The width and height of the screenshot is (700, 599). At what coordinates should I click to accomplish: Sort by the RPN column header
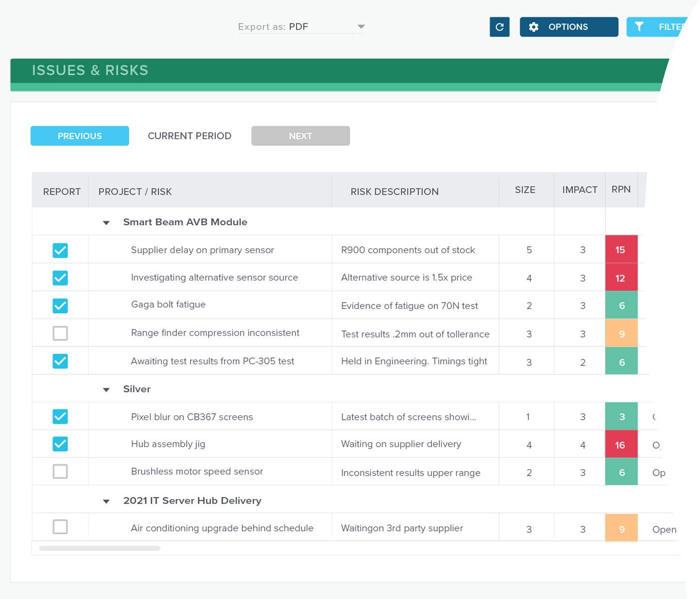621,190
